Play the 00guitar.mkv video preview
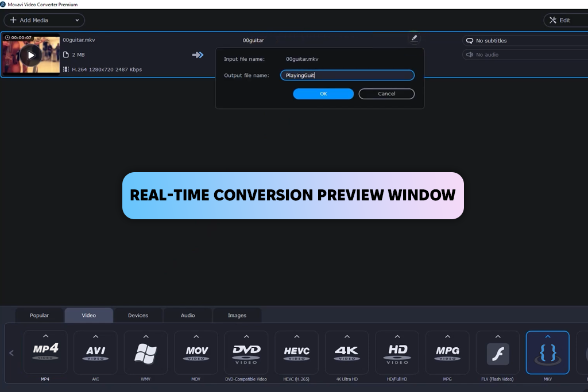This screenshot has height=392, width=588. coord(31,56)
